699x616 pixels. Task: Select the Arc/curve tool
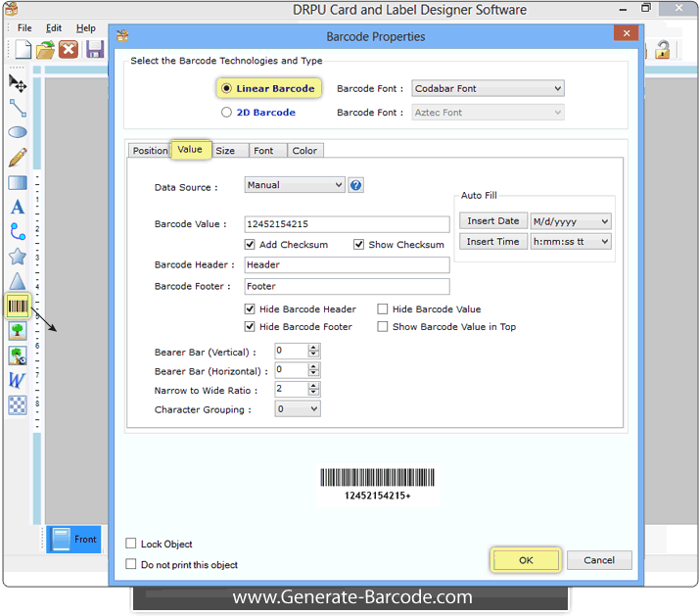(18, 231)
